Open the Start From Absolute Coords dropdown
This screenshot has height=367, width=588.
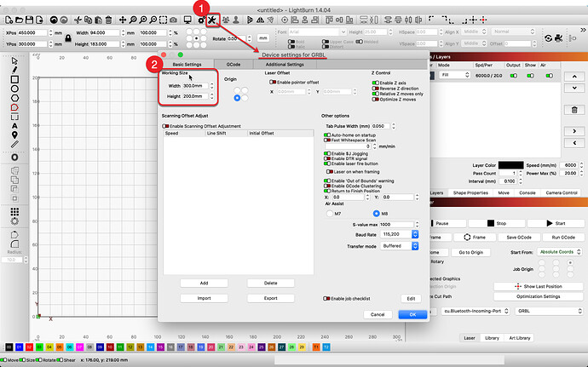click(560, 252)
